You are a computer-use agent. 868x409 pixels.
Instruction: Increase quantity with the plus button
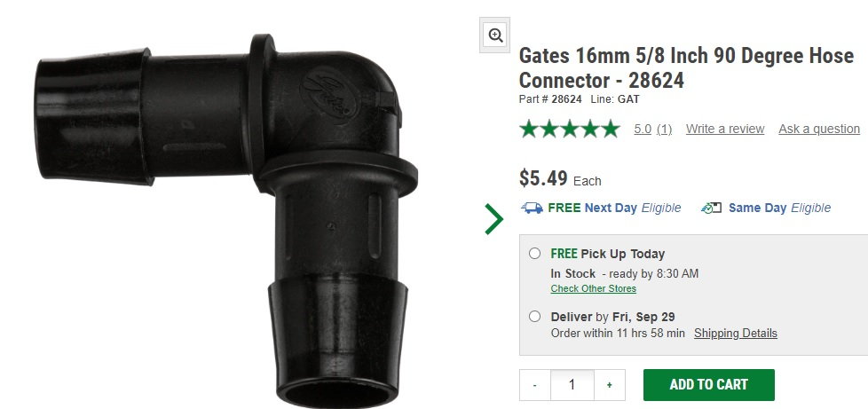click(609, 385)
